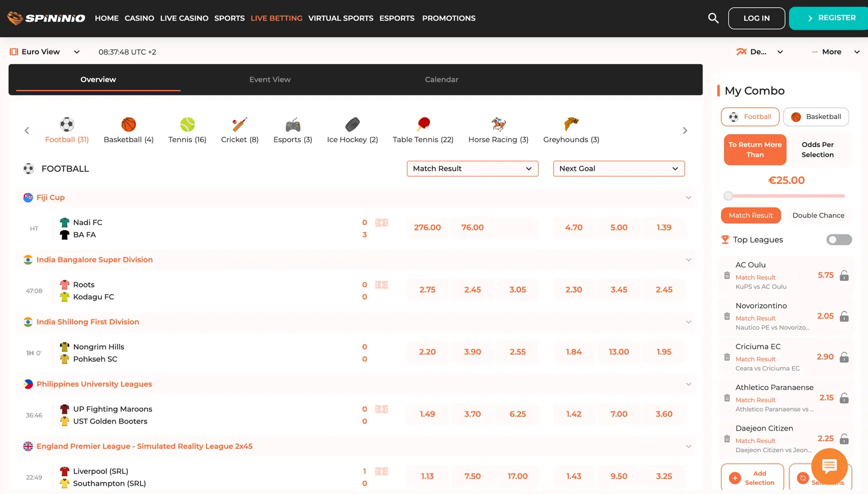The height and width of the screenshot is (494, 868).
Task: Adjust the €25.00 return amount slider
Action: coord(729,196)
